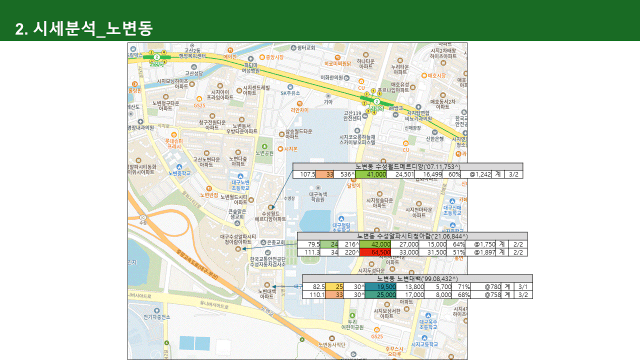Click the 노변동 수성월드메르디앙 table header
Screen dimensions: 640x360
point(407,167)
